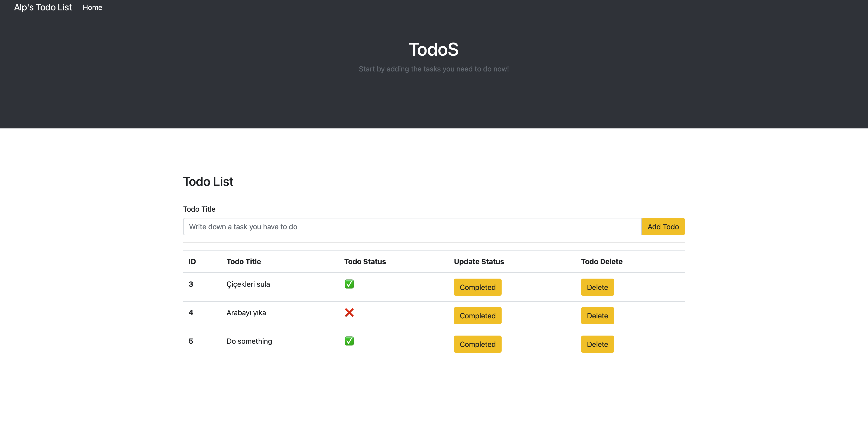Click the 'Start by adding the tasks' subtitle
This screenshot has width=868, height=445.
coord(434,69)
